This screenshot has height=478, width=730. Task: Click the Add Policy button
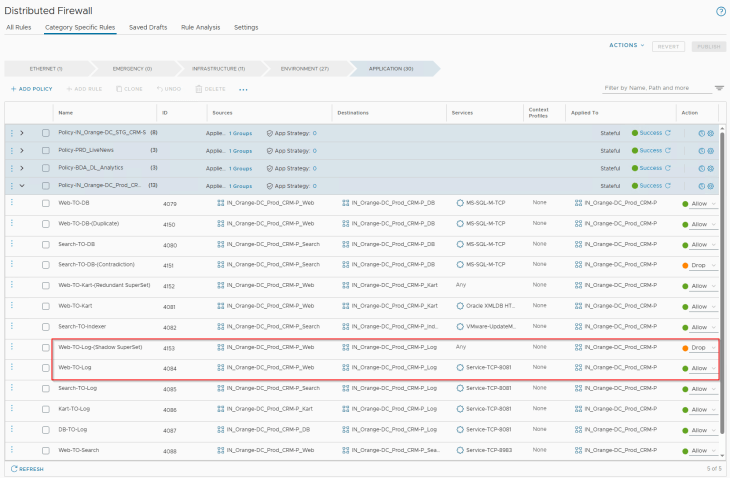(32, 89)
